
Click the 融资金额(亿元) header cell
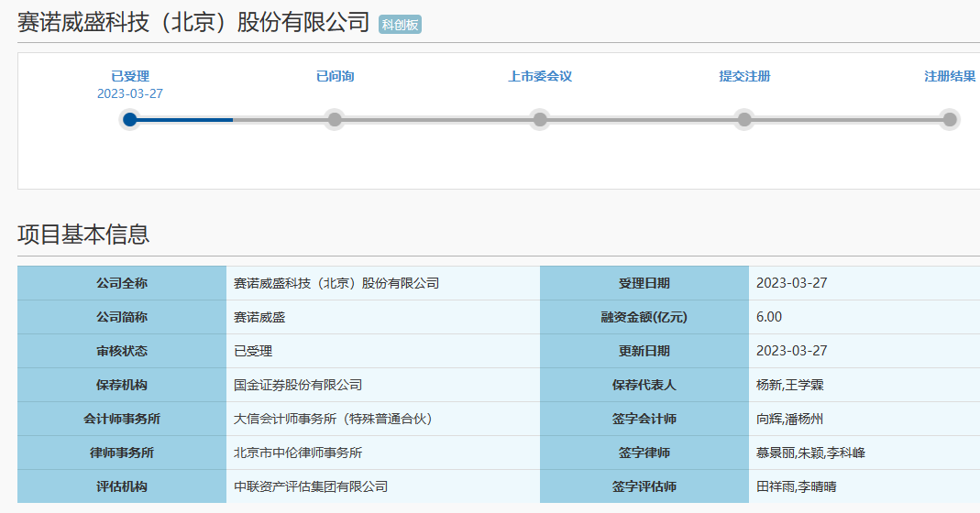[644, 317]
